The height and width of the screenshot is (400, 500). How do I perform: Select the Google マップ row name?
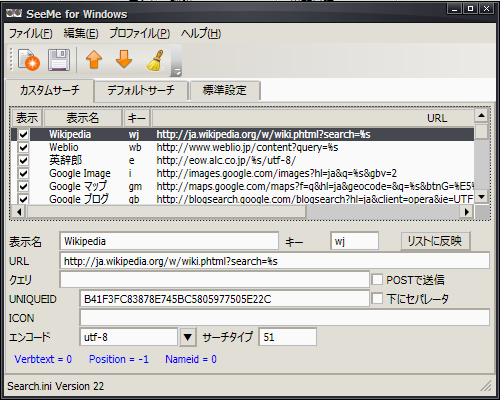(x=78, y=186)
